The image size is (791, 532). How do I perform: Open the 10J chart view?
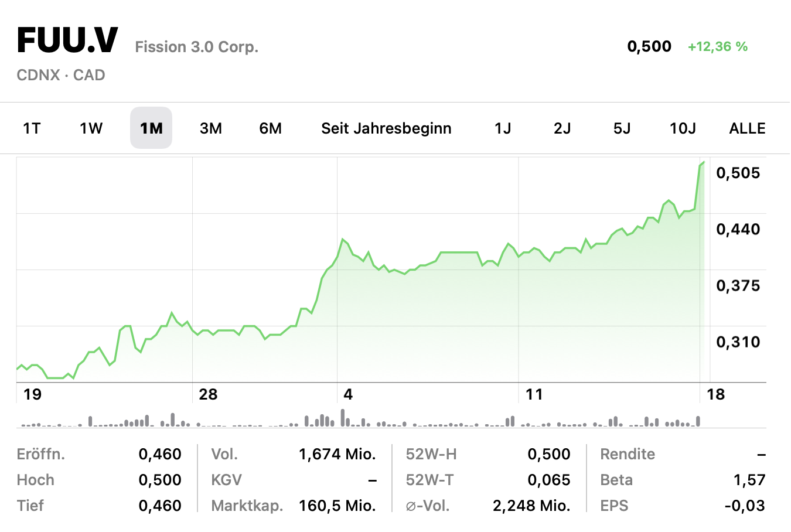683,128
